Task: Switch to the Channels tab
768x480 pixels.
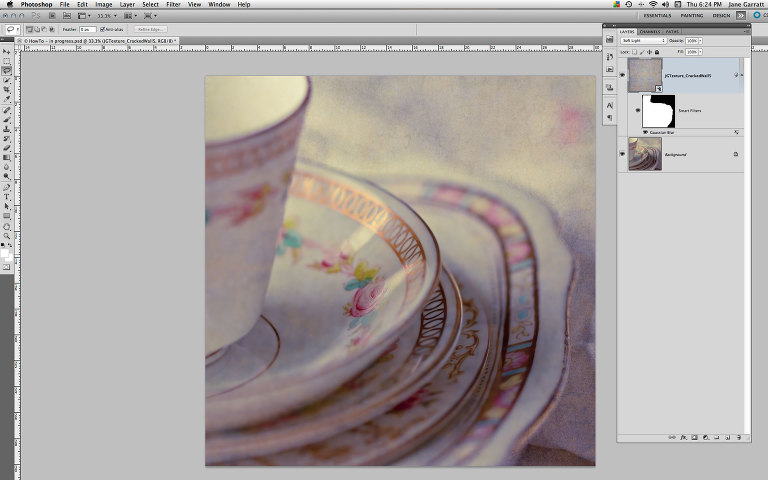Action: pos(650,32)
